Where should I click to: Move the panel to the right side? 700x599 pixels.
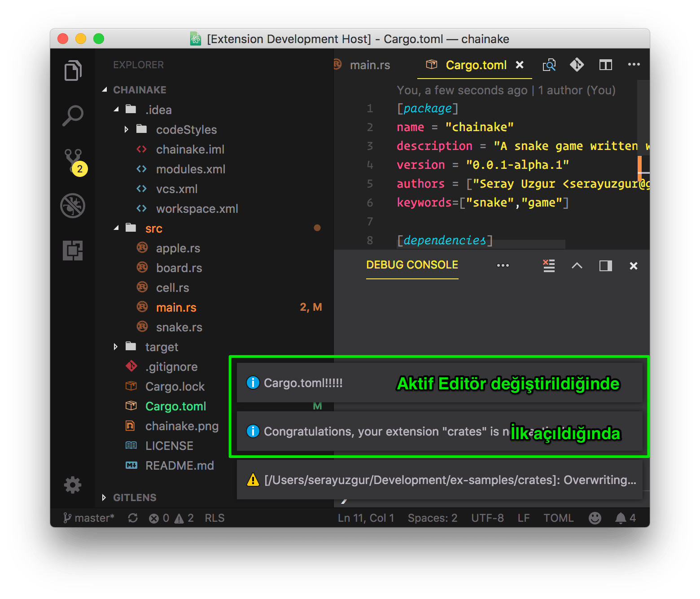click(x=606, y=266)
